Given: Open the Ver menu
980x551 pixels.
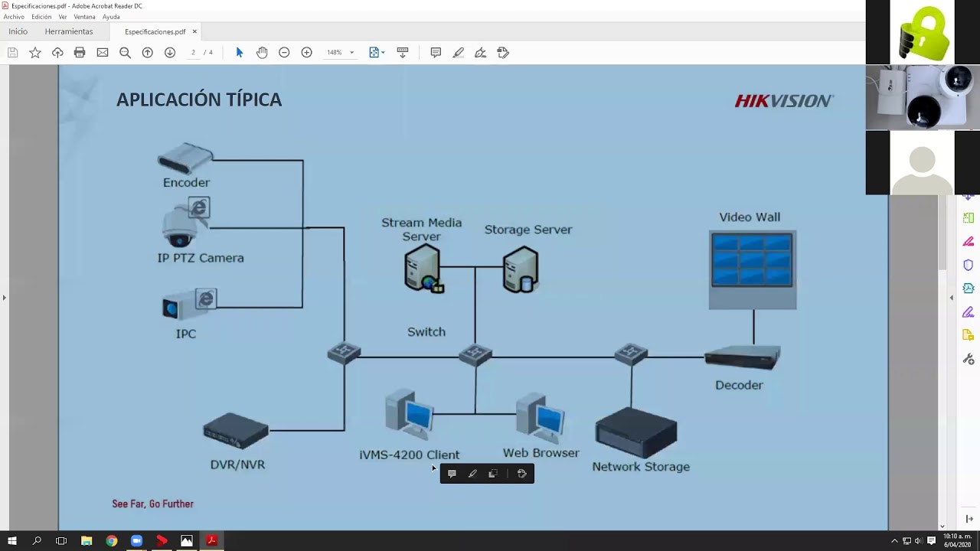Looking at the screenshot, I should 63,17.
